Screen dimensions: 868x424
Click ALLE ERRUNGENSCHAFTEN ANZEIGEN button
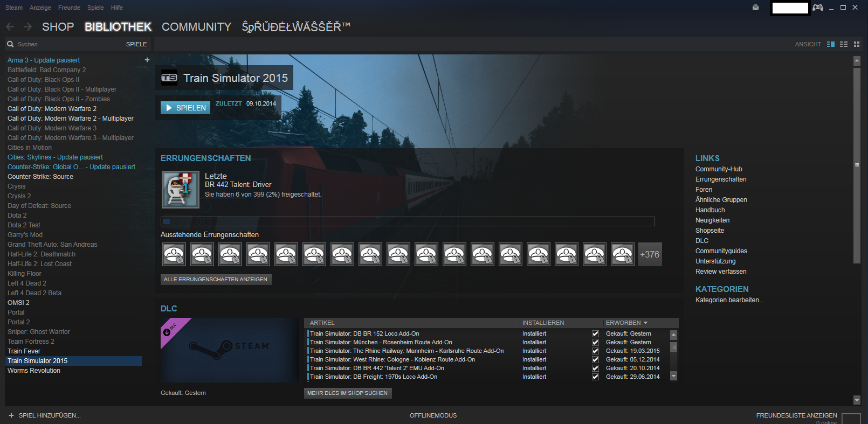click(x=216, y=279)
